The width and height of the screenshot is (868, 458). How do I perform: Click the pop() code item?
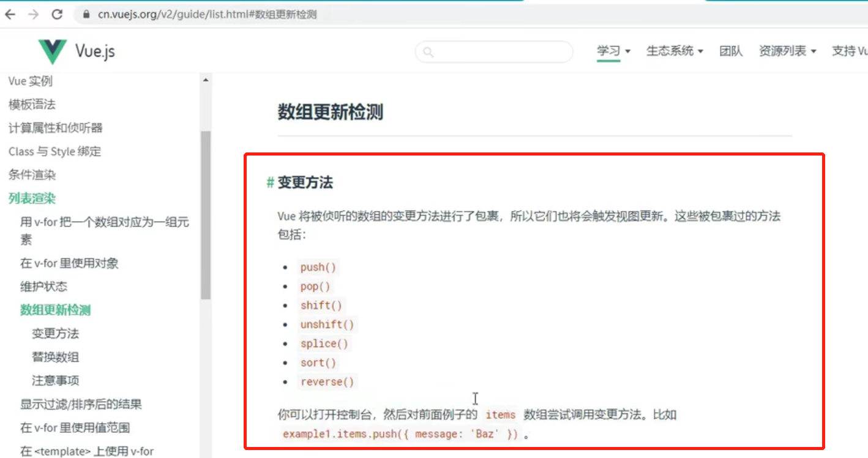(315, 287)
